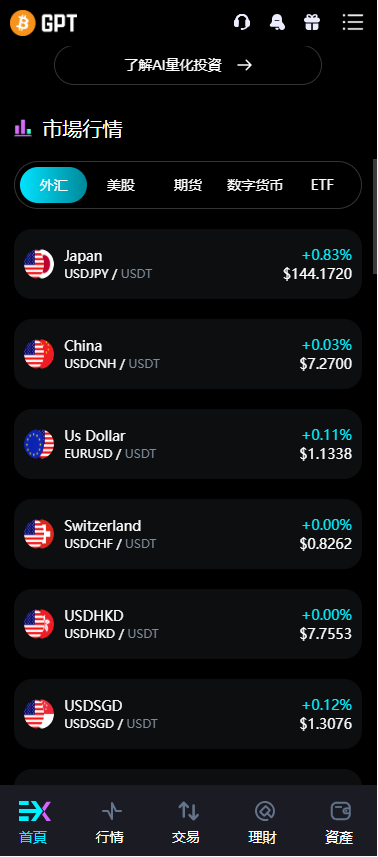
Task: Open the gift rewards icon
Action: pyautogui.click(x=312, y=22)
